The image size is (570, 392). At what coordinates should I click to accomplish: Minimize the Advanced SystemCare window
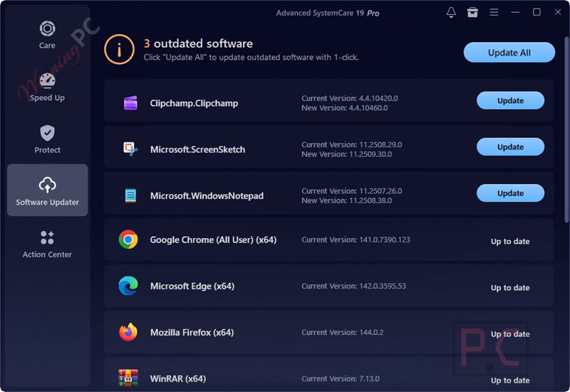[515, 12]
